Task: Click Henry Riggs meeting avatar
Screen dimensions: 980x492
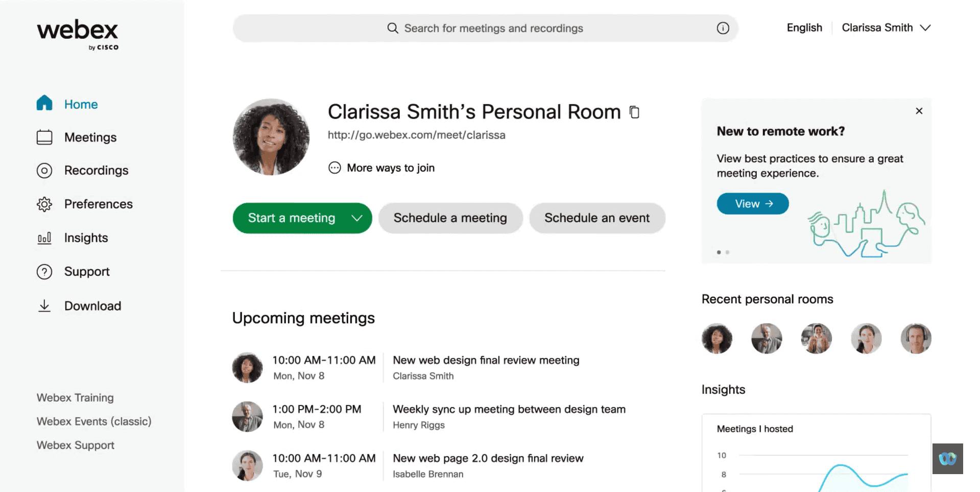Action: (x=248, y=416)
